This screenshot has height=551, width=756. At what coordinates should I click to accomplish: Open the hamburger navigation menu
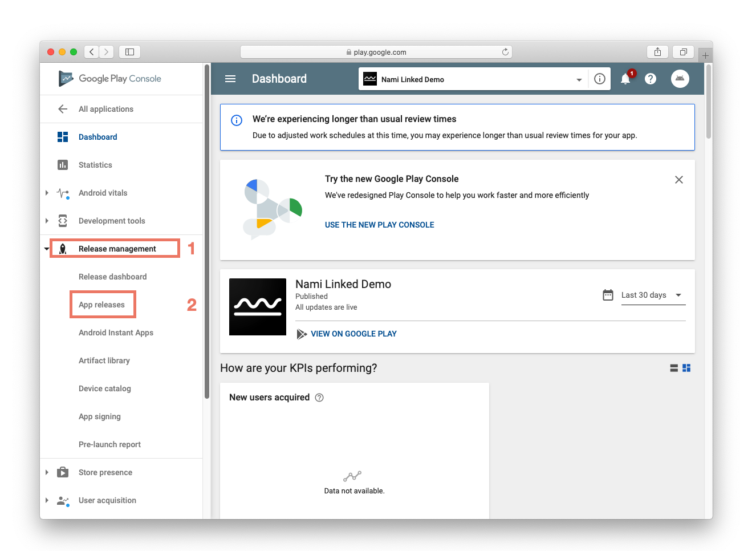coord(230,79)
